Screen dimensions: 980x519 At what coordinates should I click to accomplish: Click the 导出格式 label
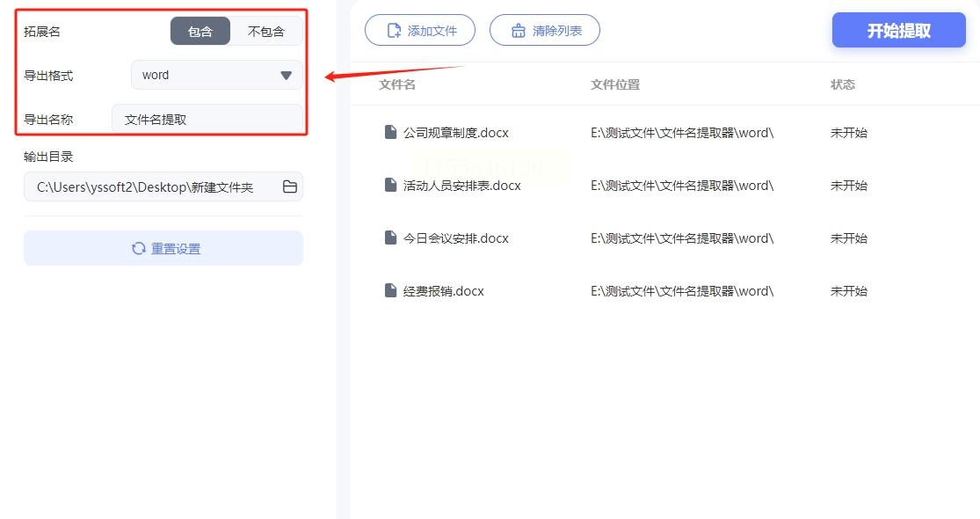(x=48, y=76)
